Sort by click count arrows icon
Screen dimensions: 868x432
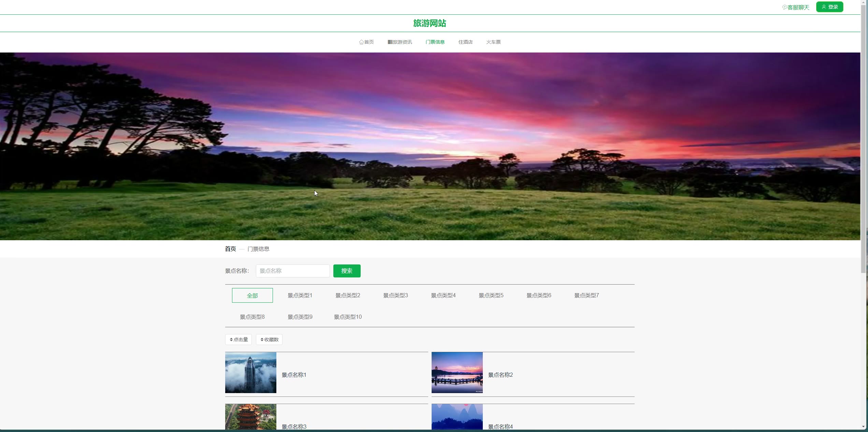tap(231, 340)
